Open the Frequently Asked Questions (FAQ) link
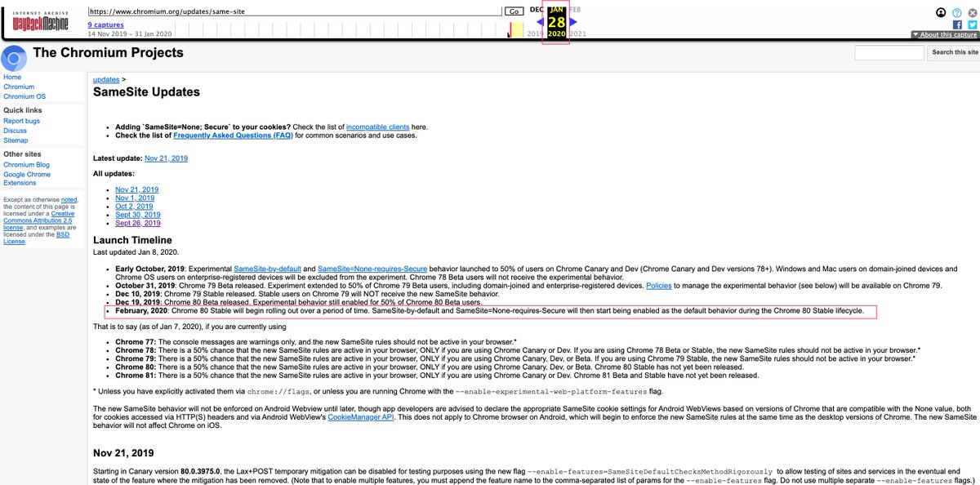 pyautogui.click(x=233, y=136)
